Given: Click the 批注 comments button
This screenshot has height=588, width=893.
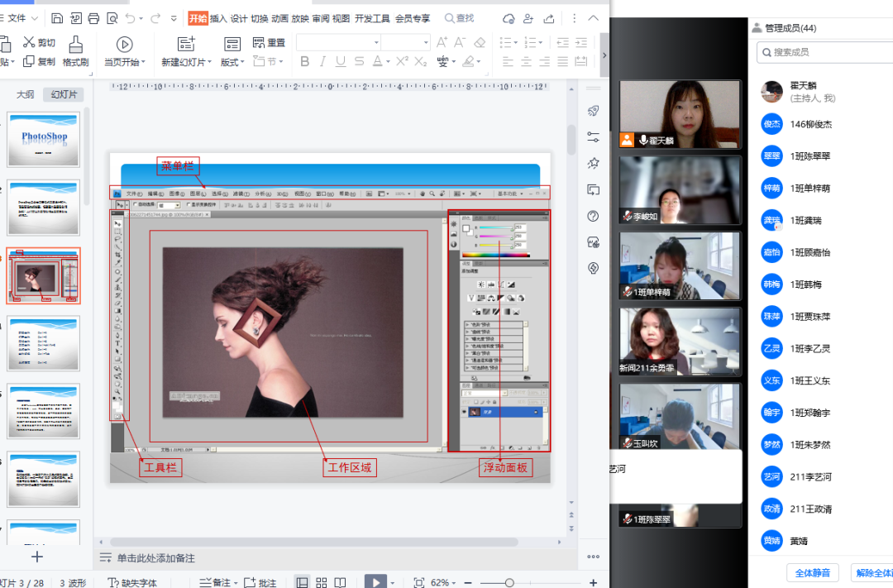Looking at the screenshot, I should click(260, 582).
